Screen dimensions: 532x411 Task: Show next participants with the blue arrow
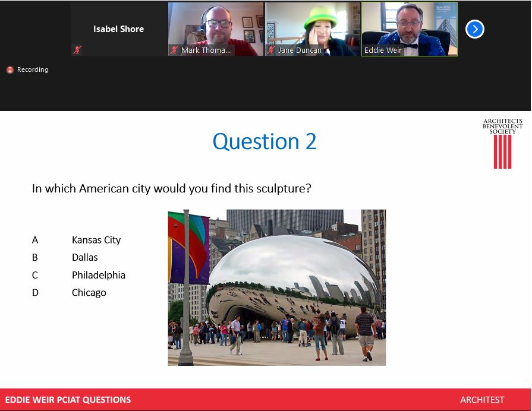(x=475, y=30)
